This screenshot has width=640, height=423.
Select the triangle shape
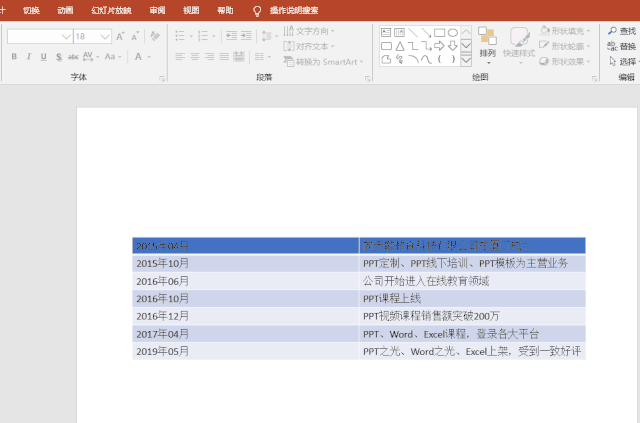399,46
